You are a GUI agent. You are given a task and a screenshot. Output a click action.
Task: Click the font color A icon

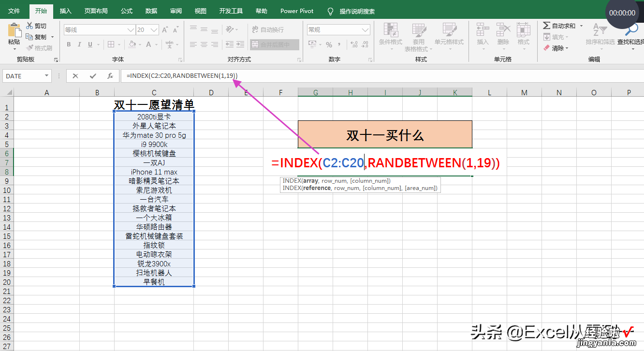(148, 44)
